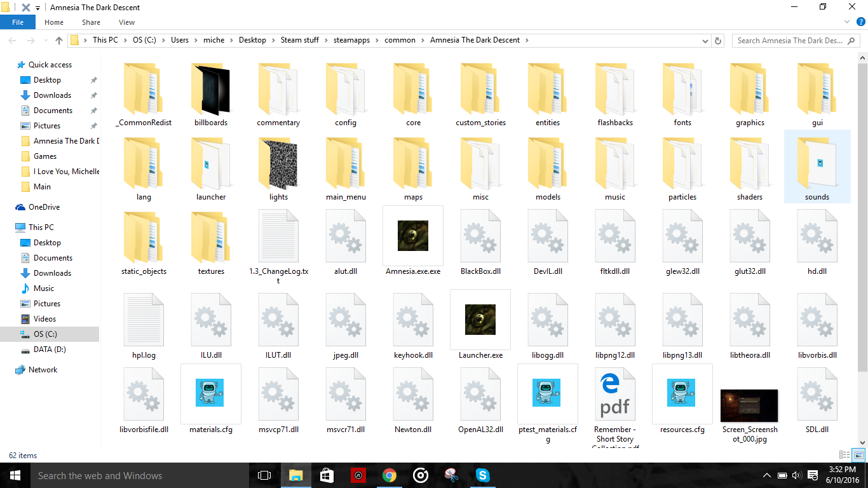Screen dimensions: 868x488
Task: Open the File menu
Action: [x=18, y=22]
